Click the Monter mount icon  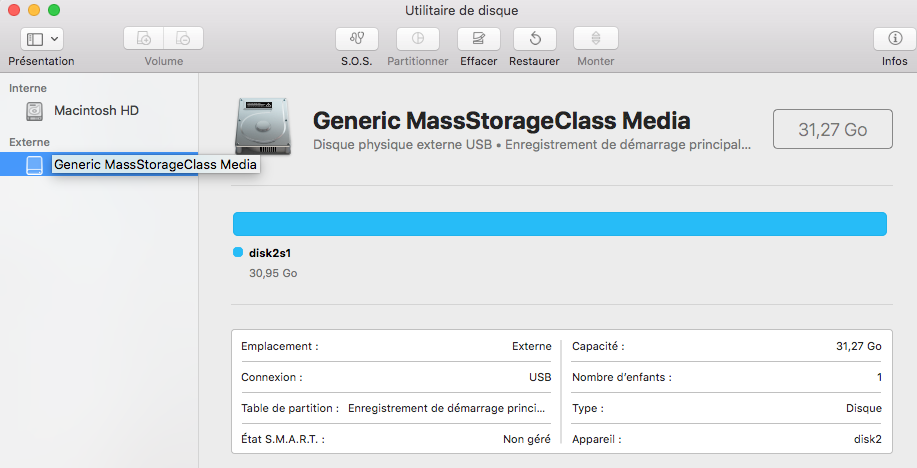coord(595,39)
